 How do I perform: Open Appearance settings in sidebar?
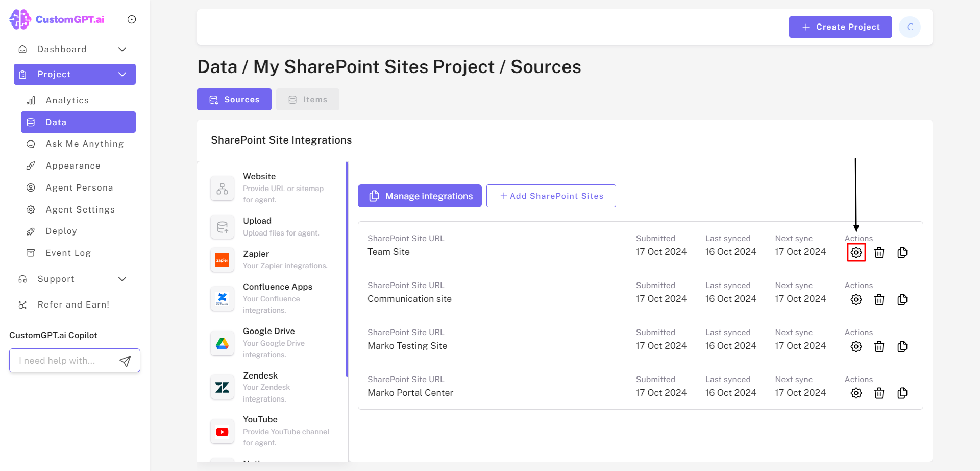point(73,166)
